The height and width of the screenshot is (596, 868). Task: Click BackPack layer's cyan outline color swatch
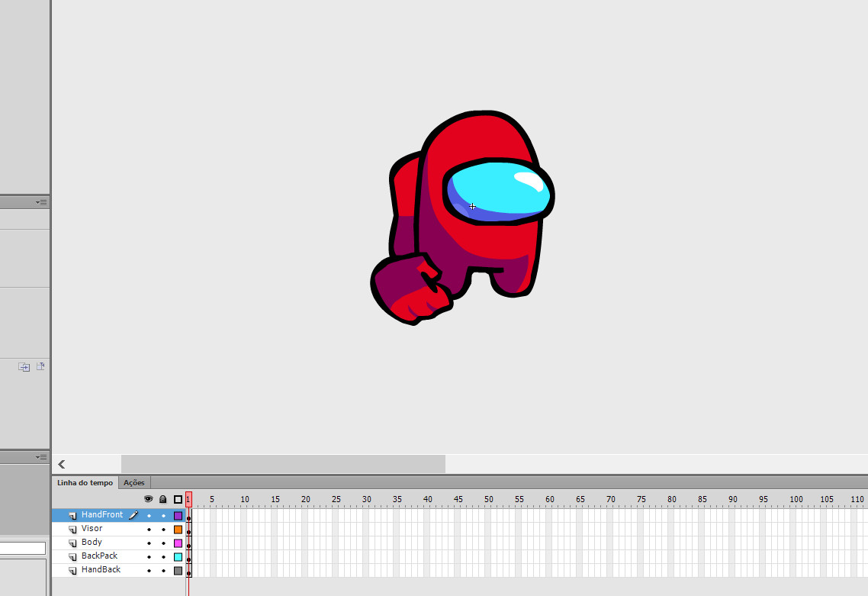tap(177, 556)
